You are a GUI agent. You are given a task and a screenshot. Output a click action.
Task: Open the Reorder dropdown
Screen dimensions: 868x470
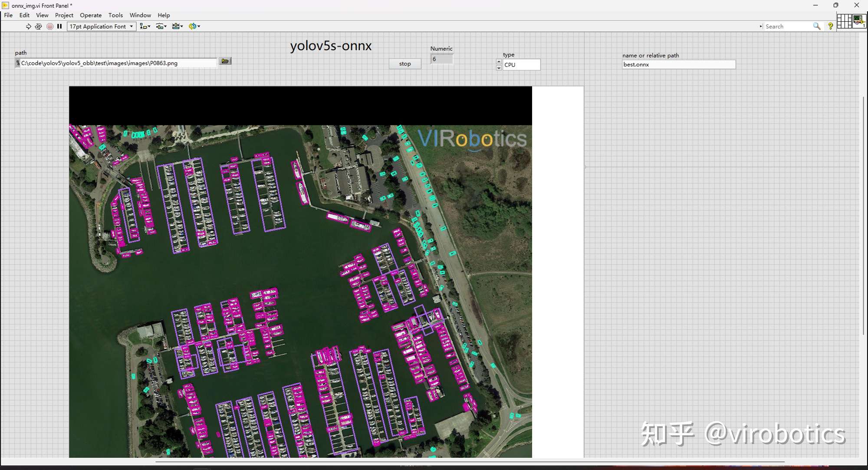pos(194,26)
